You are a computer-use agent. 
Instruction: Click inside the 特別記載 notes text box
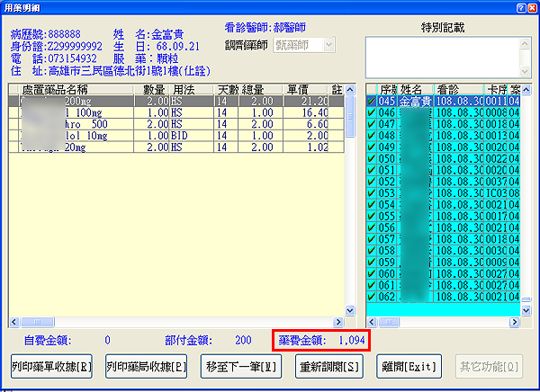tap(441, 56)
